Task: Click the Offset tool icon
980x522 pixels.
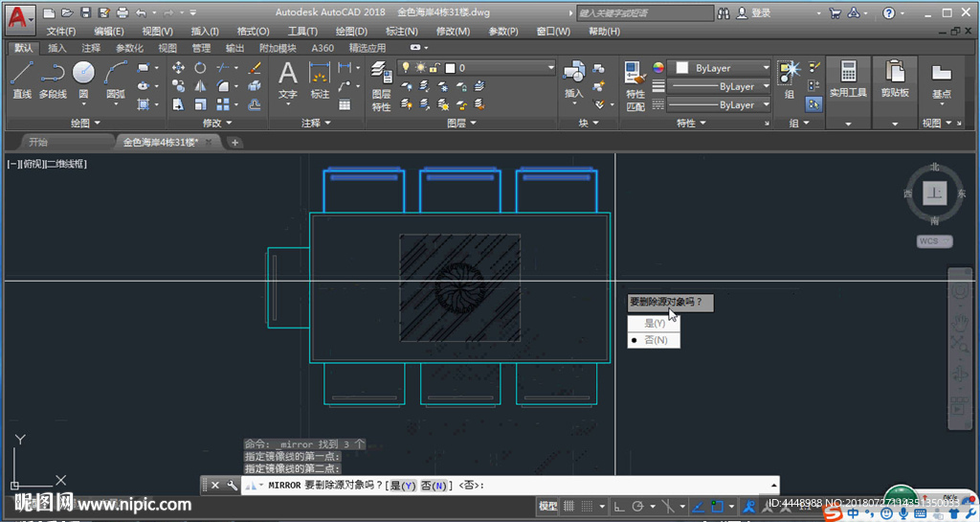Action: [x=255, y=104]
